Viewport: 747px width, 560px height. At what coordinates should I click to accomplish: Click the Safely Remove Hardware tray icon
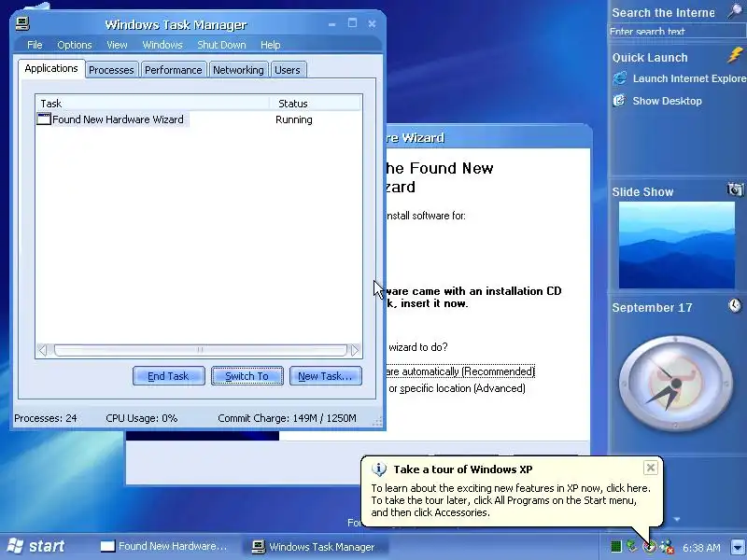click(632, 546)
